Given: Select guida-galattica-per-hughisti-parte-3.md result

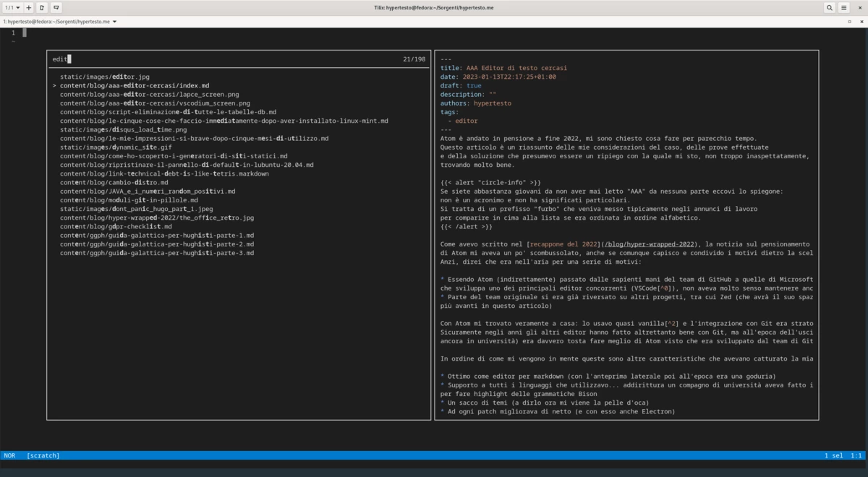Looking at the screenshot, I should (157, 253).
